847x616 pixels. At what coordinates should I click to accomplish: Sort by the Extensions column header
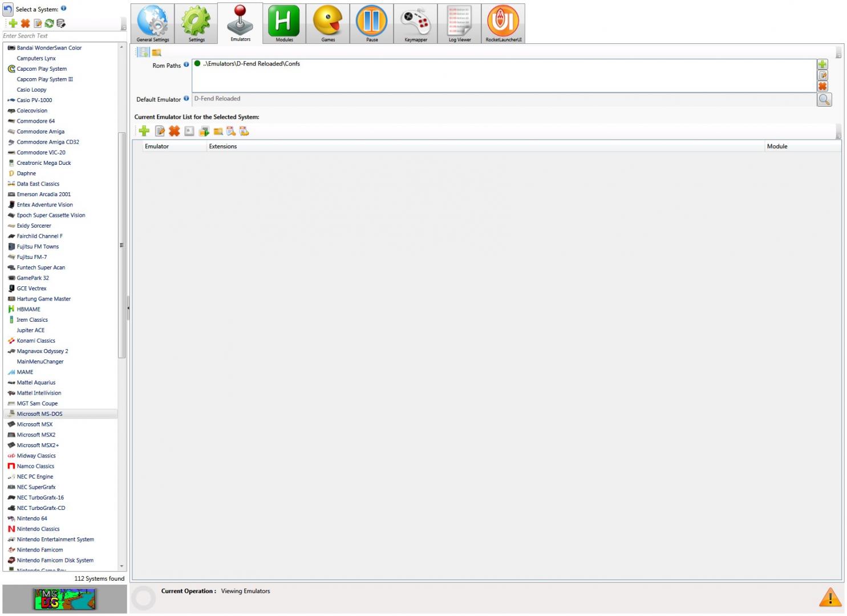485,147
